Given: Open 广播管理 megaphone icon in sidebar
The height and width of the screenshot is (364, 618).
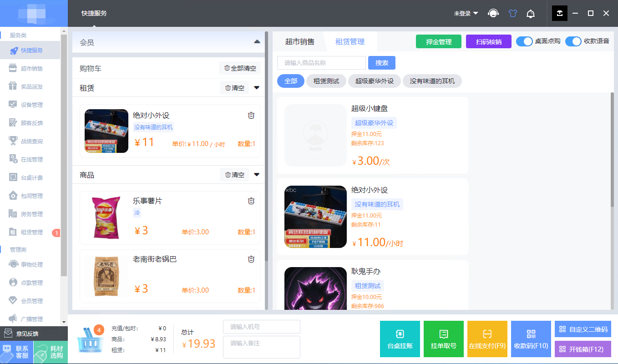Looking at the screenshot, I should coord(13,319).
